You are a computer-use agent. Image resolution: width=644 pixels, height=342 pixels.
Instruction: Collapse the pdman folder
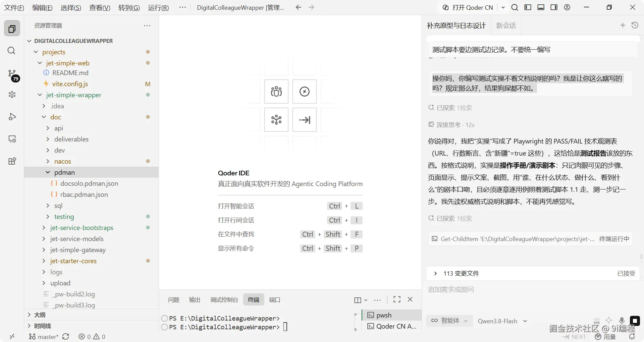coord(91,172)
